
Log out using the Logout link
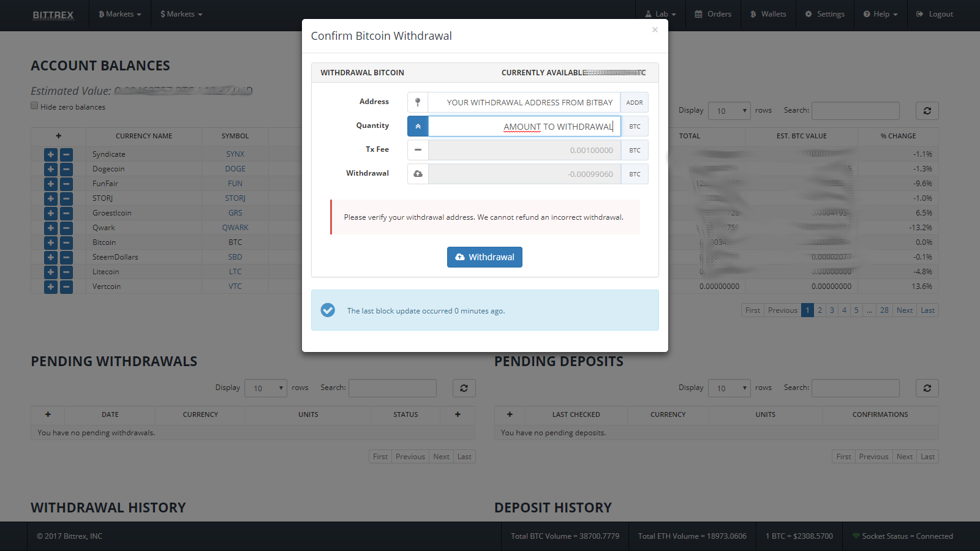pos(935,14)
